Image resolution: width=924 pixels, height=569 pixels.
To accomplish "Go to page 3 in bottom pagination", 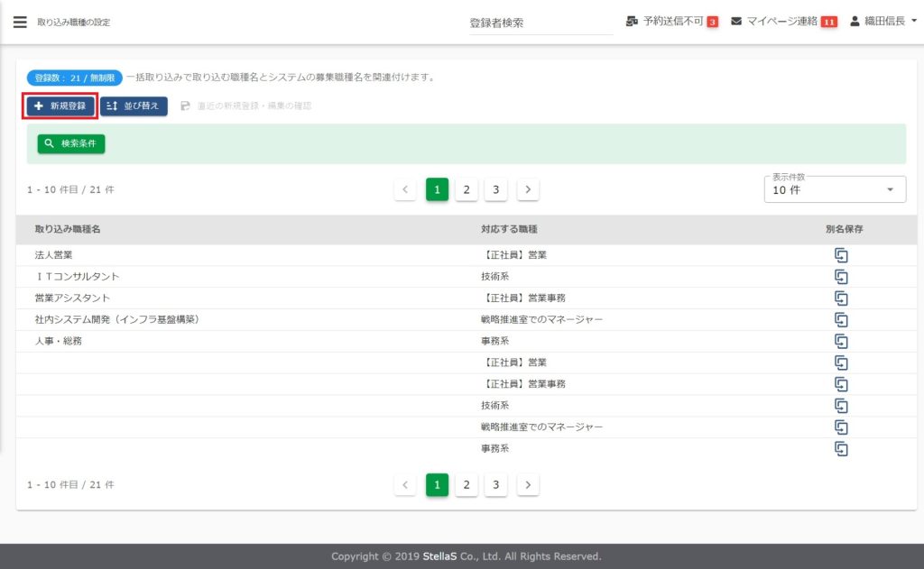I will point(495,485).
